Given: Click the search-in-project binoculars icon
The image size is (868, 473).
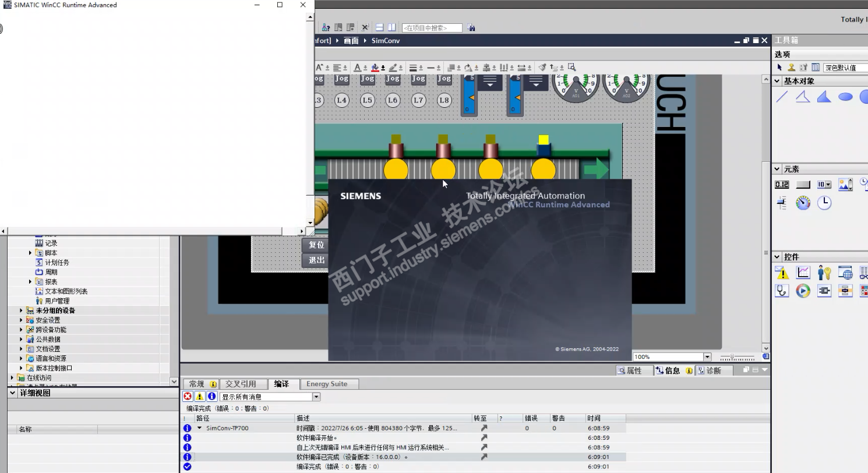Looking at the screenshot, I should [x=471, y=27].
